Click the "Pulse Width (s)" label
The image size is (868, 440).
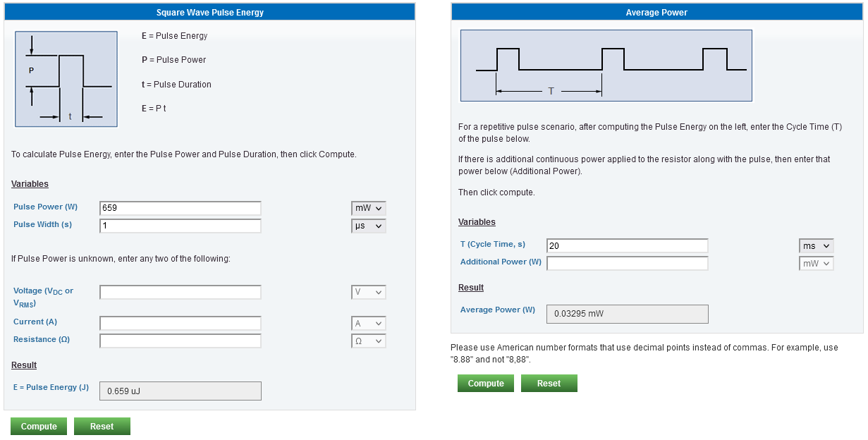[x=43, y=225]
